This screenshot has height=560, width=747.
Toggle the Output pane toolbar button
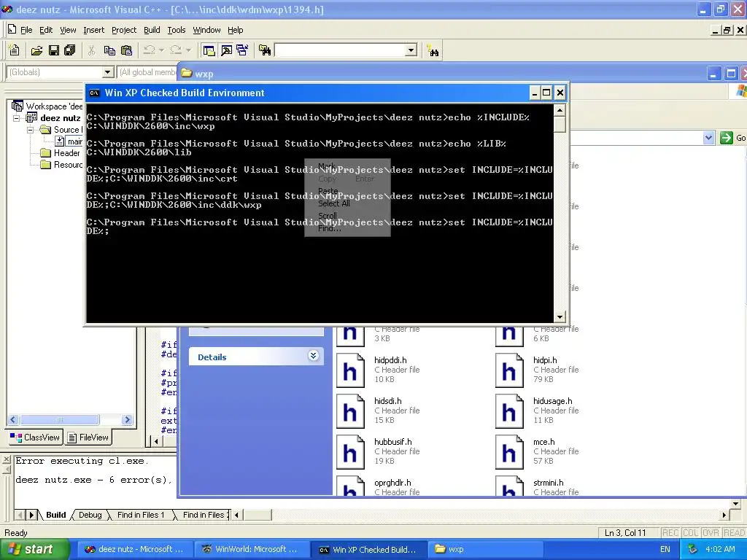[226, 50]
